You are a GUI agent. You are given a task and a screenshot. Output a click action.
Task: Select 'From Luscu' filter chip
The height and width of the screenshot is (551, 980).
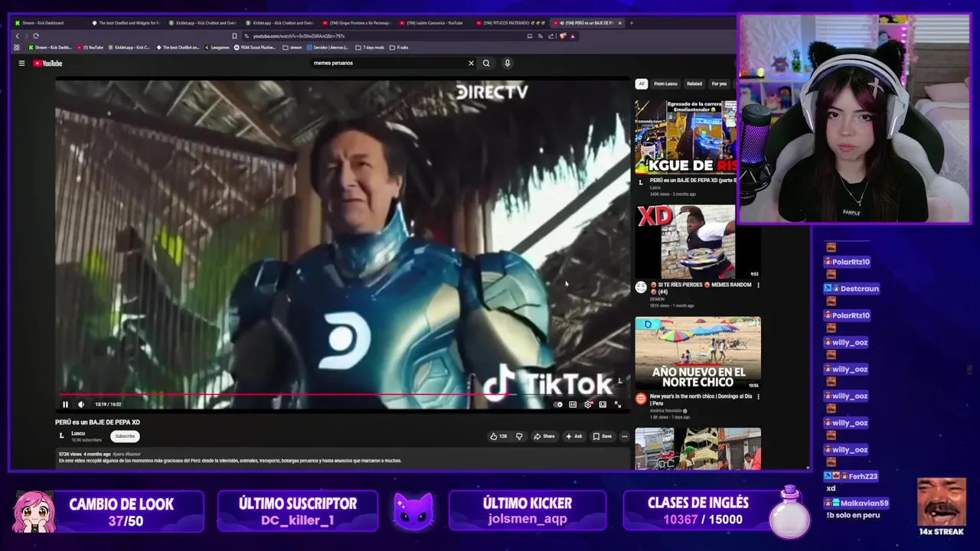[665, 83]
